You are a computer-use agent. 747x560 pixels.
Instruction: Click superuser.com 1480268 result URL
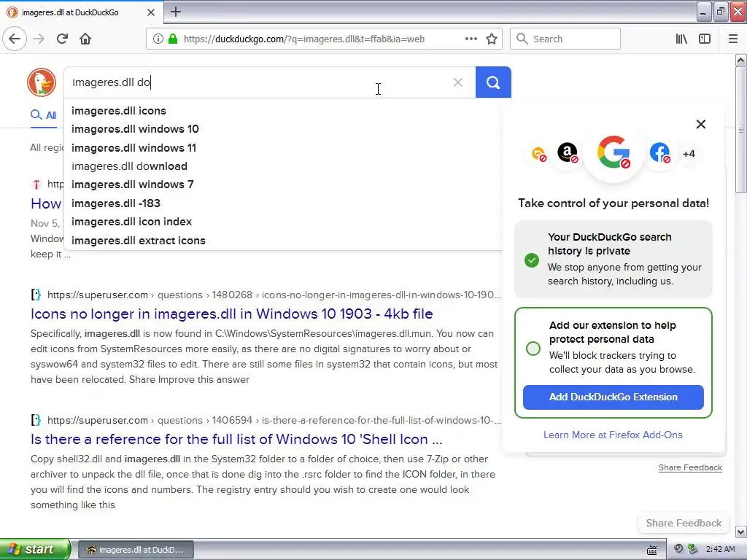point(274,295)
